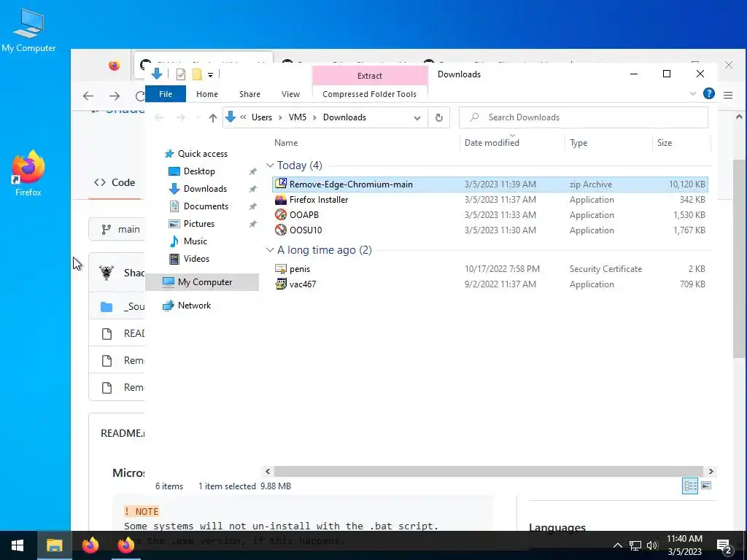747x560 pixels.
Task: Sort by the Name column header
Action: [286, 143]
